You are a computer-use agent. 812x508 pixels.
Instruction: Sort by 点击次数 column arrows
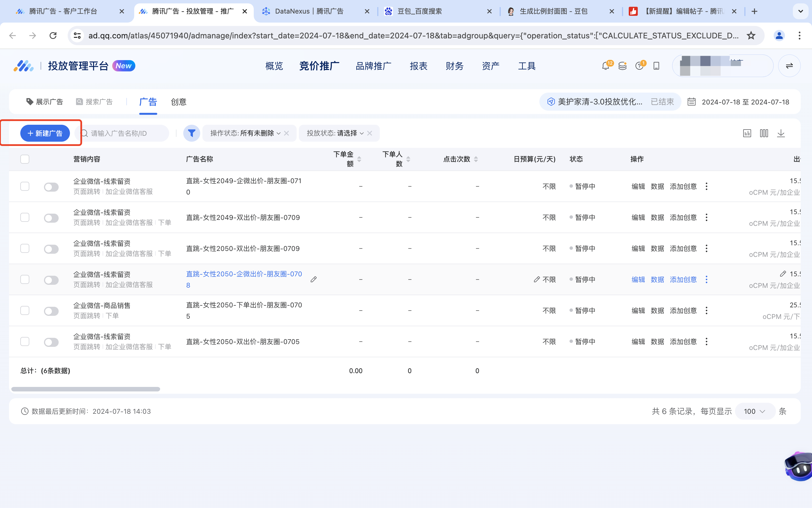pyautogui.click(x=476, y=159)
